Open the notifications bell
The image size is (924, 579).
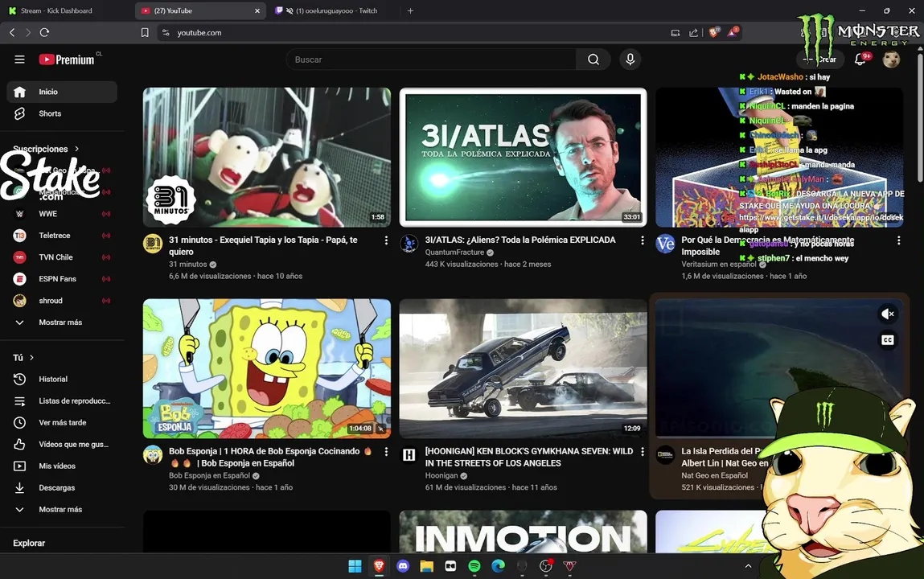(x=860, y=60)
